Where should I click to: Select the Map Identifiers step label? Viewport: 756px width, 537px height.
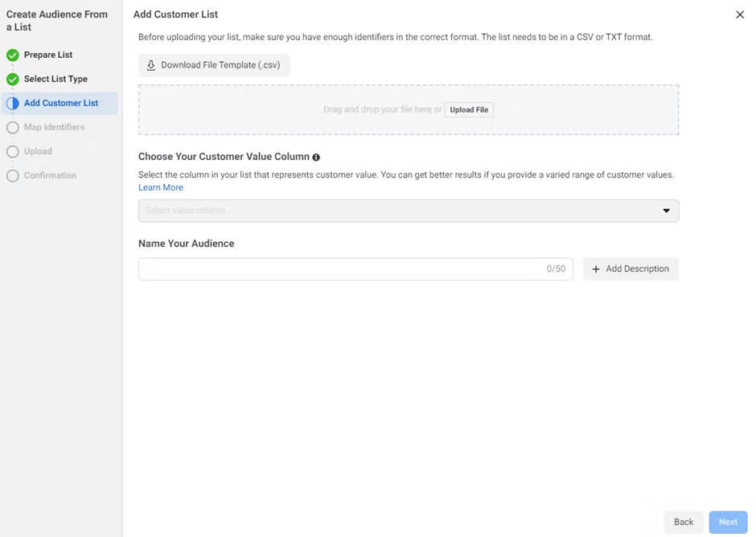(x=54, y=128)
